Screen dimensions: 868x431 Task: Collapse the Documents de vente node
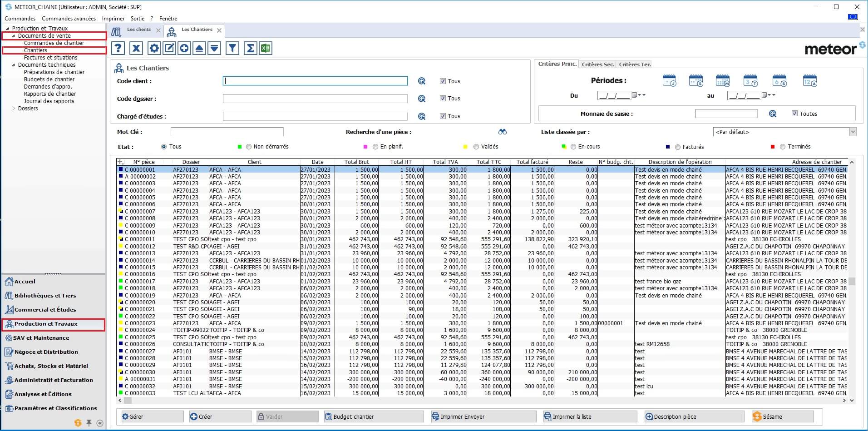click(13, 36)
